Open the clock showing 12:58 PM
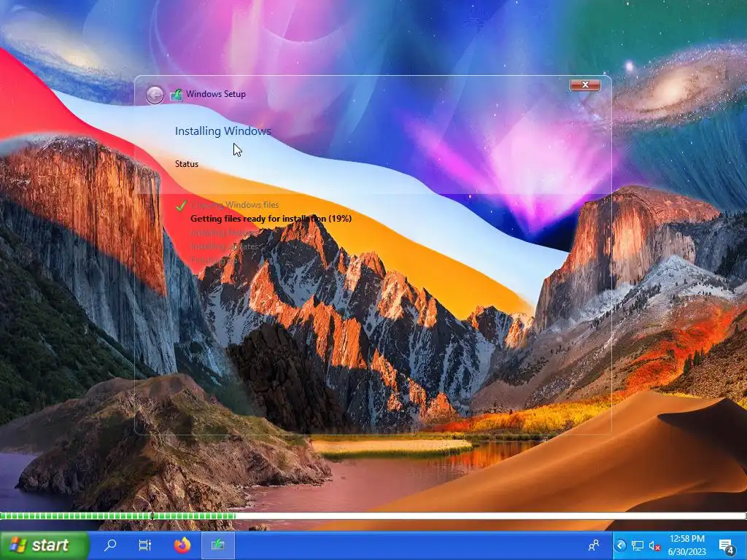This screenshot has height=560, width=747. tap(687, 545)
